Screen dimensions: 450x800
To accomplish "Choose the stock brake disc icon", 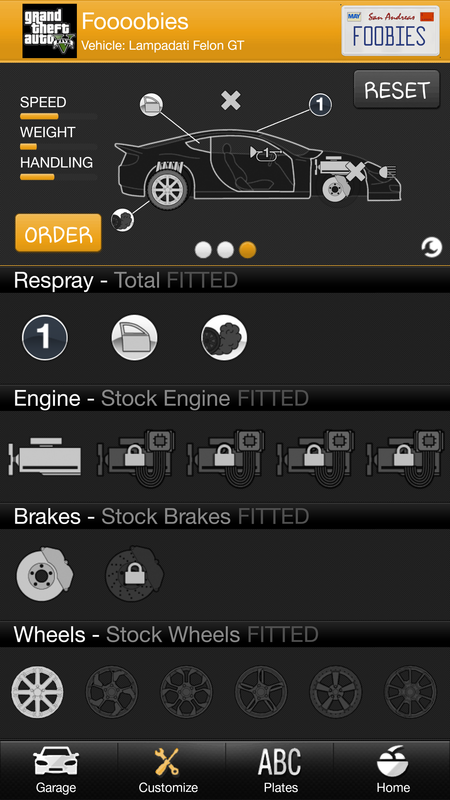I will pyautogui.click(x=44, y=574).
